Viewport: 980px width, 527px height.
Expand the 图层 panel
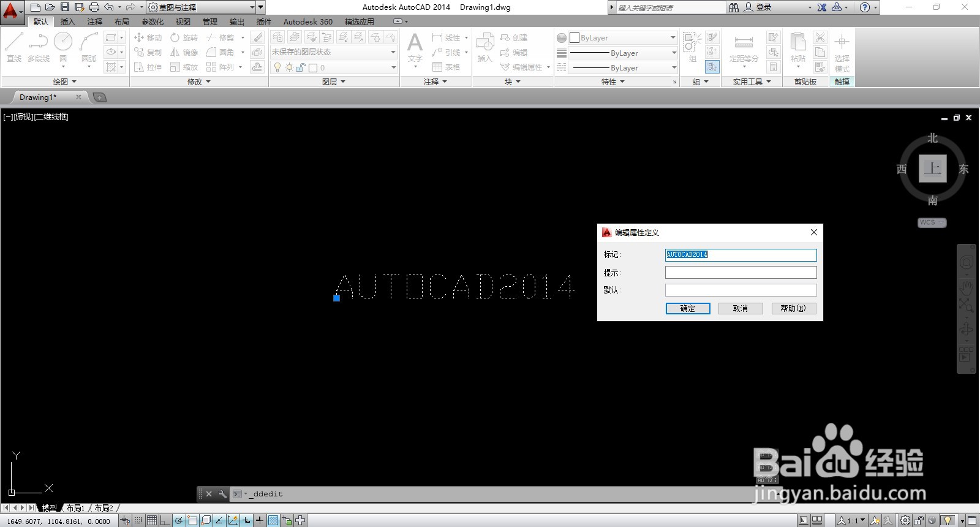(334, 82)
